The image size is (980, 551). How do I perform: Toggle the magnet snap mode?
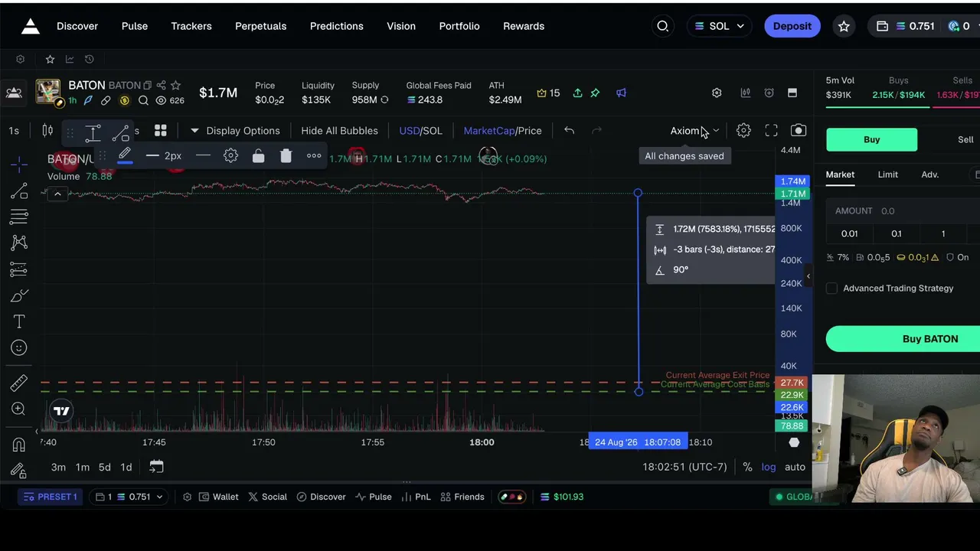[x=19, y=445]
